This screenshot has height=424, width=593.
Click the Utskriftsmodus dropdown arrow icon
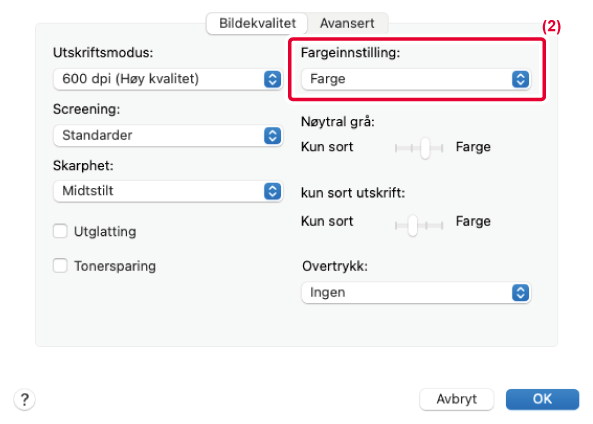point(272,79)
